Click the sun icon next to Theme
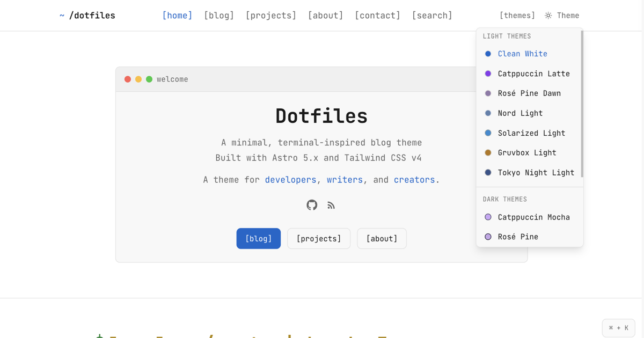644x338 pixels. tap(547, 16)
